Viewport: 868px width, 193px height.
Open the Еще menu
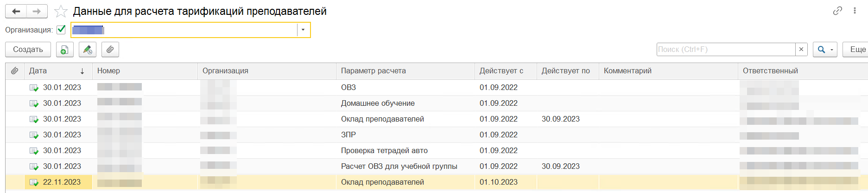(x=857, y=50)
